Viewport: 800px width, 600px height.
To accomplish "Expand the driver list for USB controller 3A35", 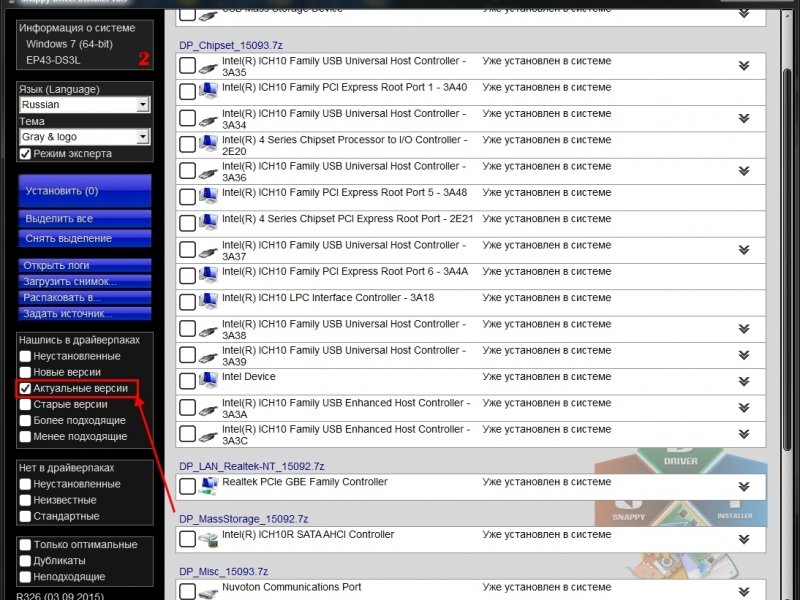I will click(744, 66).
